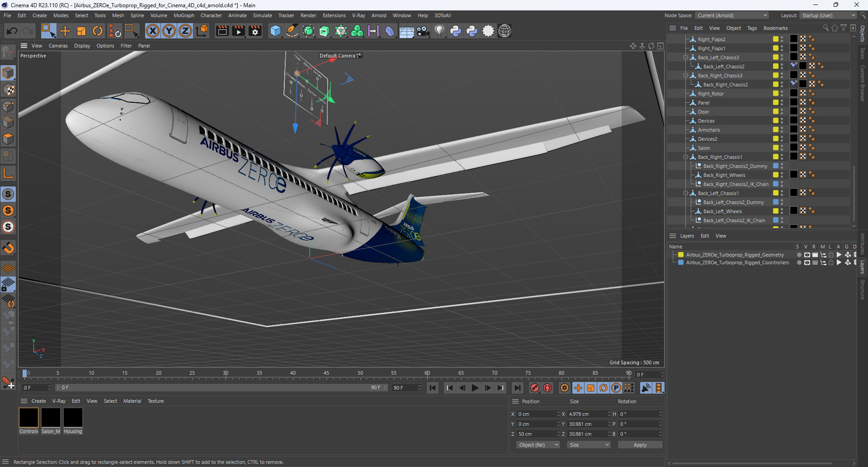
Task: Click the MoGraph cloner icon
Action: [357, 31]
